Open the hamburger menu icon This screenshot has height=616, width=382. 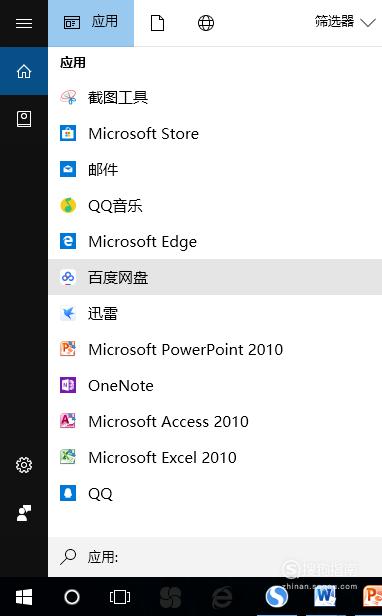(x=24, y=23)
